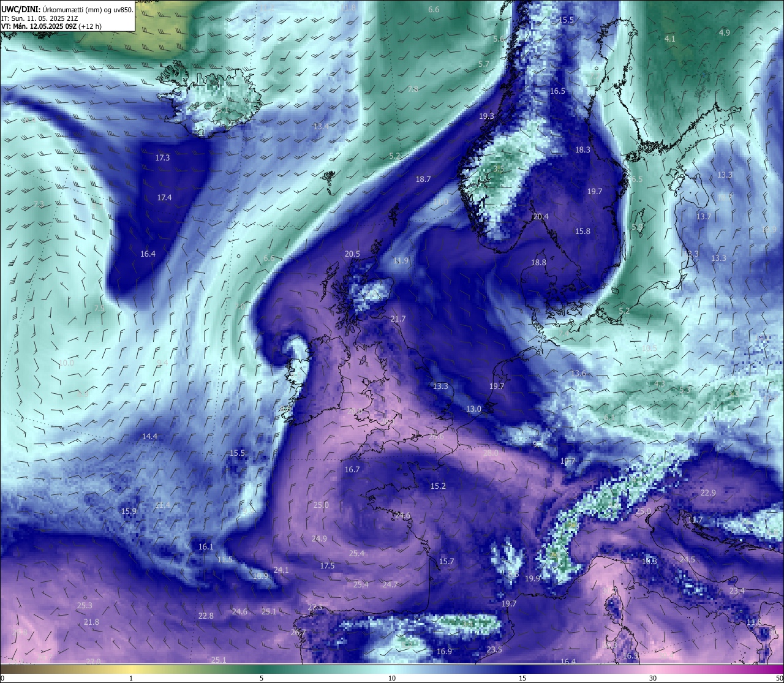The width and height of the screenshot is (784, 683).
Task: Click the 10 tick on the color scale
Action: 392,678
